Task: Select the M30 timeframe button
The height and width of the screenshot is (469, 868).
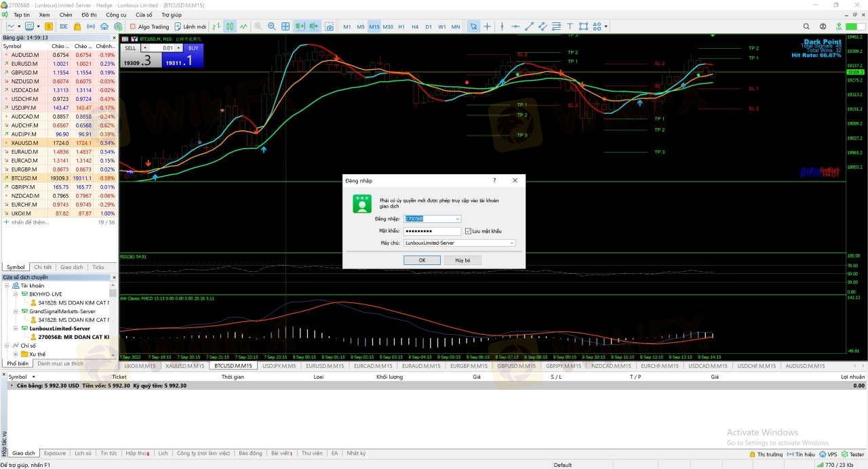Action: [x=387, y=26]
